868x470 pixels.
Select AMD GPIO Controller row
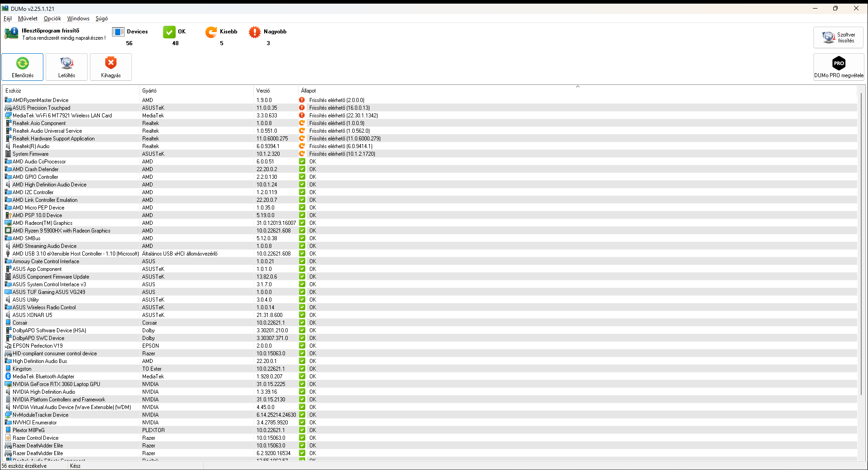(x=429, y=177)
